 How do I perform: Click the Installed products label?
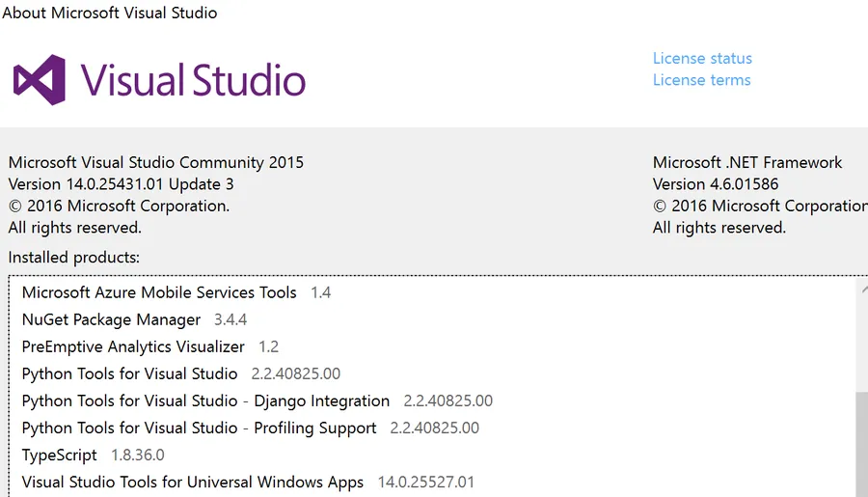(73, 258)
